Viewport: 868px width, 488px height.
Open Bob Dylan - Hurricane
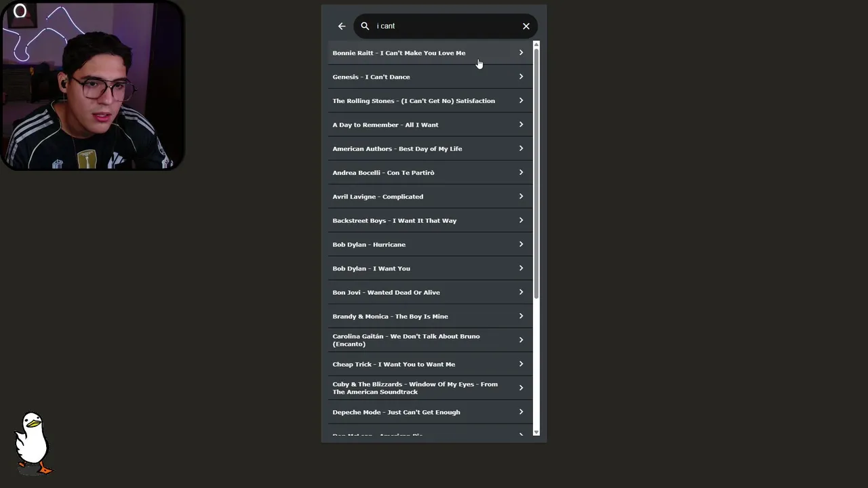[x=369, y=245]
